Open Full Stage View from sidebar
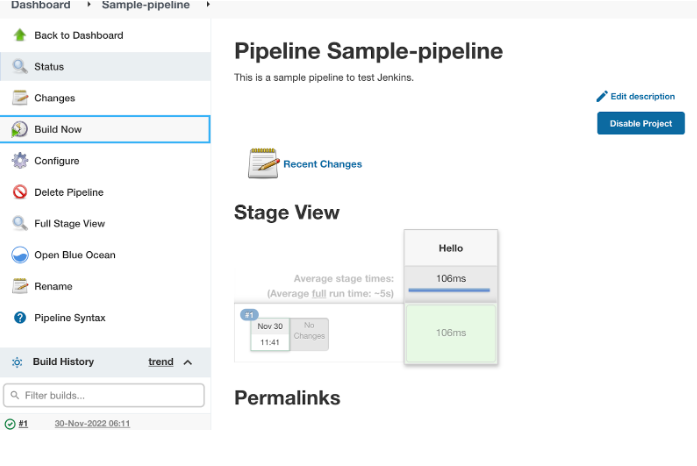The width and height of the screenshot is (697, 466). tap(69, 224)
